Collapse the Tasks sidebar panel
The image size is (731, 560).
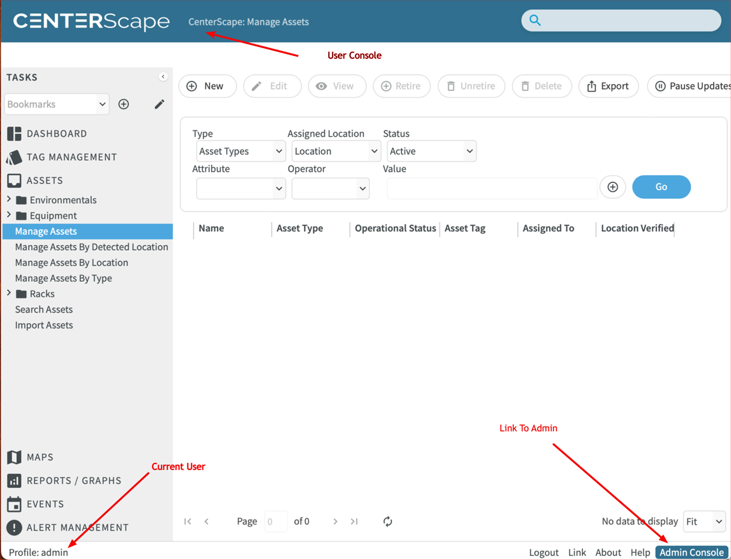(x=163, y=77)
